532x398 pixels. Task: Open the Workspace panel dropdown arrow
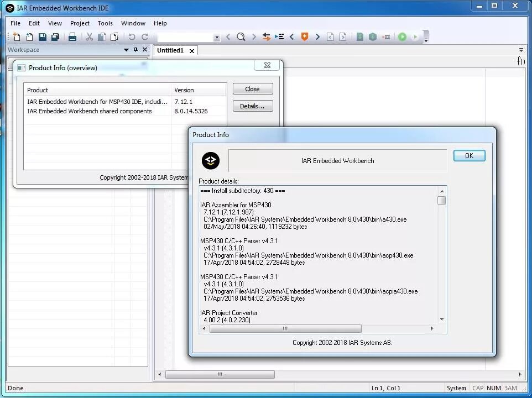click(126, 50)
